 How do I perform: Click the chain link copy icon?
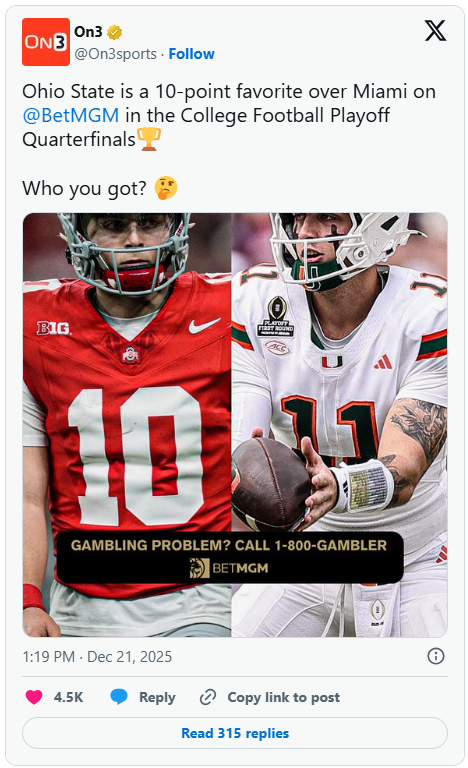point(208,697)
